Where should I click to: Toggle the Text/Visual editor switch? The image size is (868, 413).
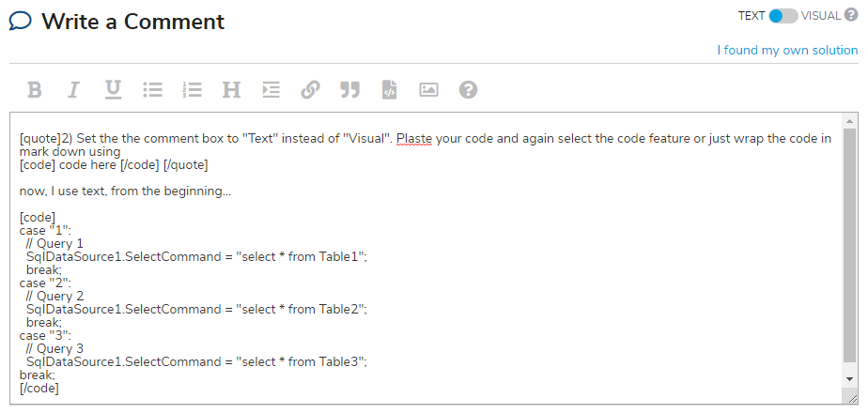coord(783,16)
